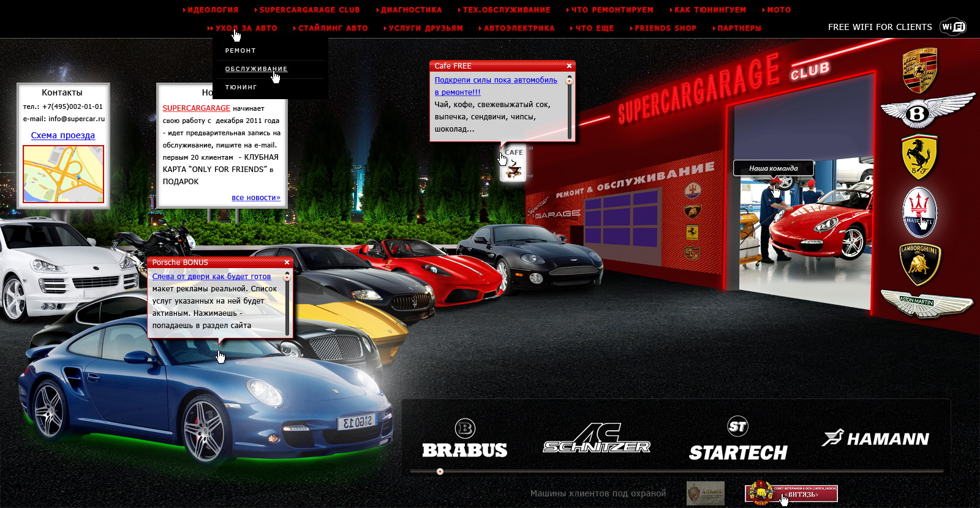Open the BRABUS tuning brand logo
Viewport: 980px width, 508px height.
click(x=465, y=439)
